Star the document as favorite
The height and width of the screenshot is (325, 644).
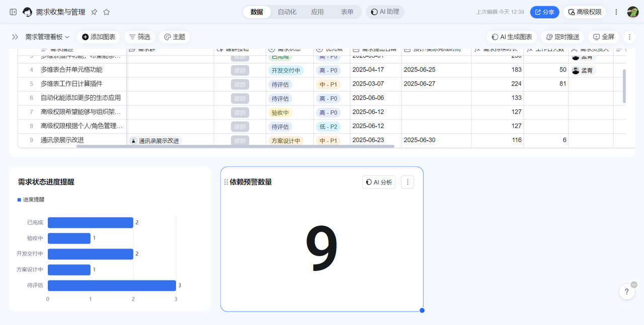106,12
